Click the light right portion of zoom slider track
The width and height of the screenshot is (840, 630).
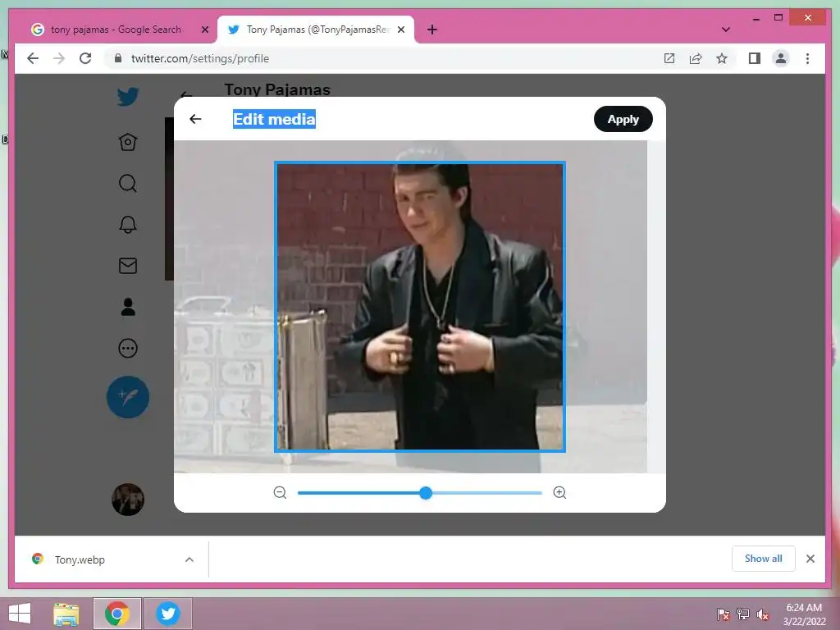[x=487, y=493]
